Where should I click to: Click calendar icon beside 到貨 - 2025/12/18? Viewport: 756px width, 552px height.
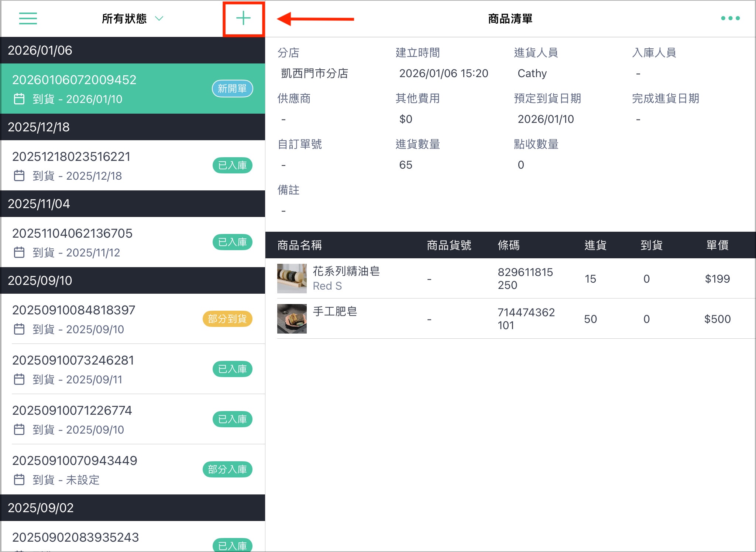[19, 176]
